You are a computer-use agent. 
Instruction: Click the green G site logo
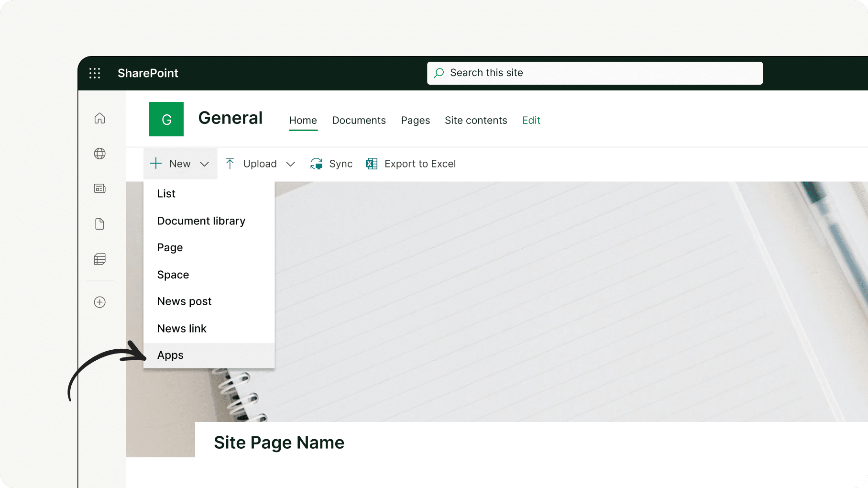click(x=166, y=119)
